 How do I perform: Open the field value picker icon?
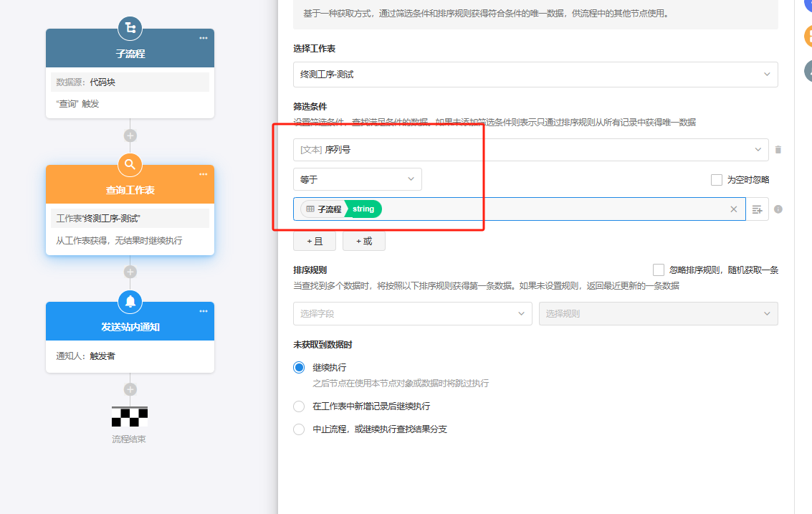tap(757, 209)
